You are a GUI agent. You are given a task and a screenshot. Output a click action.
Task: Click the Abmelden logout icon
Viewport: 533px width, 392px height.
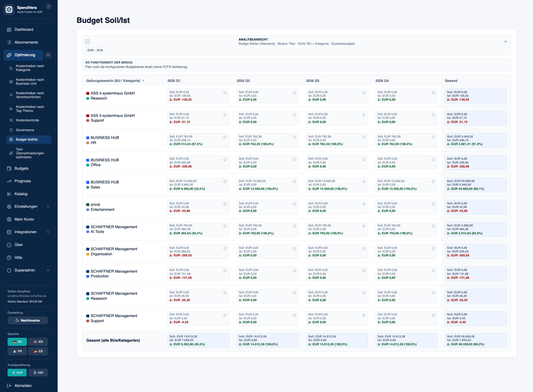[x=9, y=386]
